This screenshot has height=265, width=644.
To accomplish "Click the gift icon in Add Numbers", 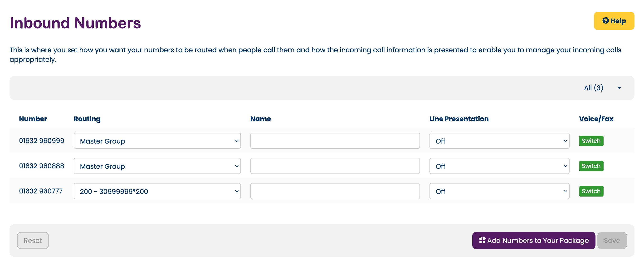I will pos(482,240).
